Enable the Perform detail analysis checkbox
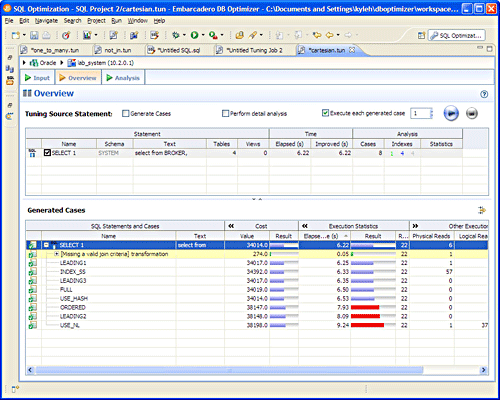This screenshot has height=400, width=500. tap(225, 114)
